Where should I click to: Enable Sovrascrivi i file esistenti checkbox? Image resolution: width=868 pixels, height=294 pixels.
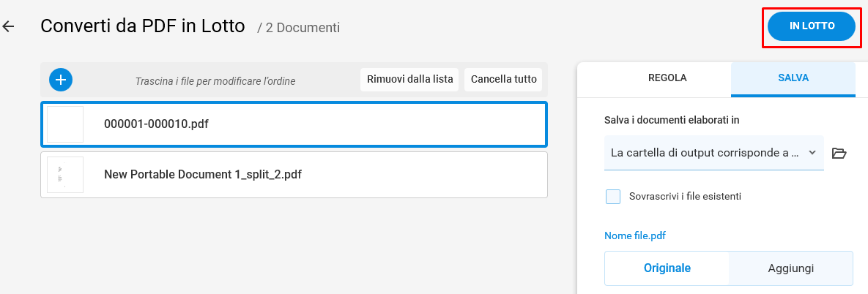[x=613, y=196]
